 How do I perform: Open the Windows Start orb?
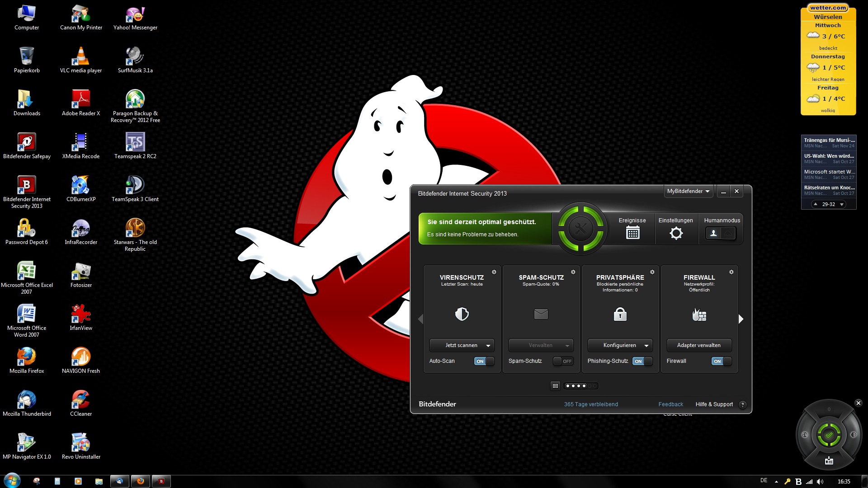point(12,481)
